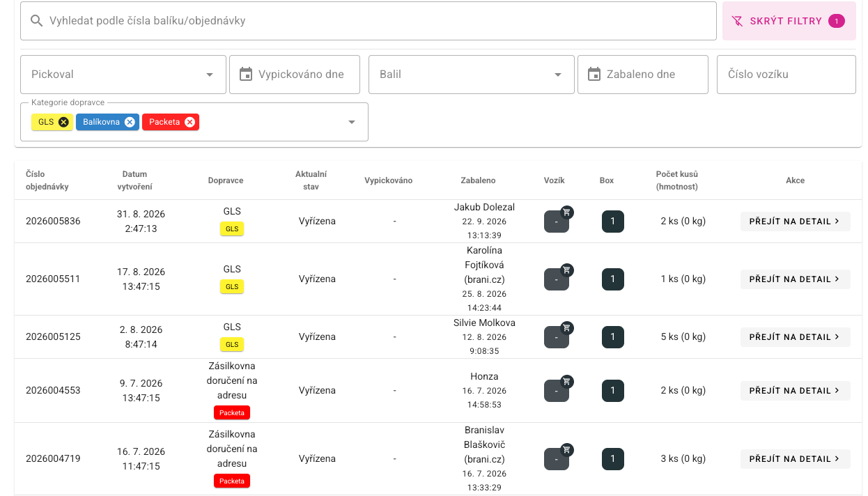Select order number 2026004719
Viewport: 868px width, 496px height.
tap(53, 459)
